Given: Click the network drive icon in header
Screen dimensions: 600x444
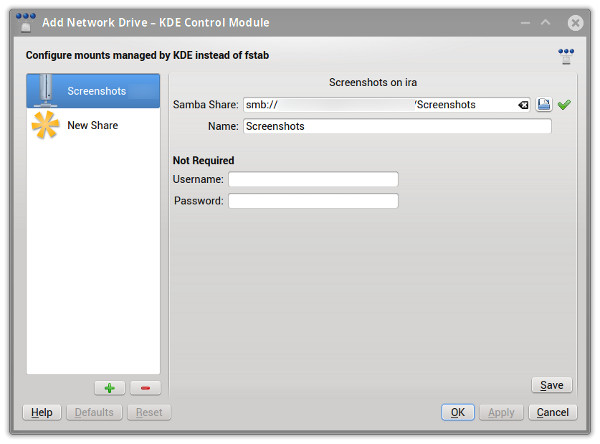Looking at the screenshot, I should click(566, 56).
